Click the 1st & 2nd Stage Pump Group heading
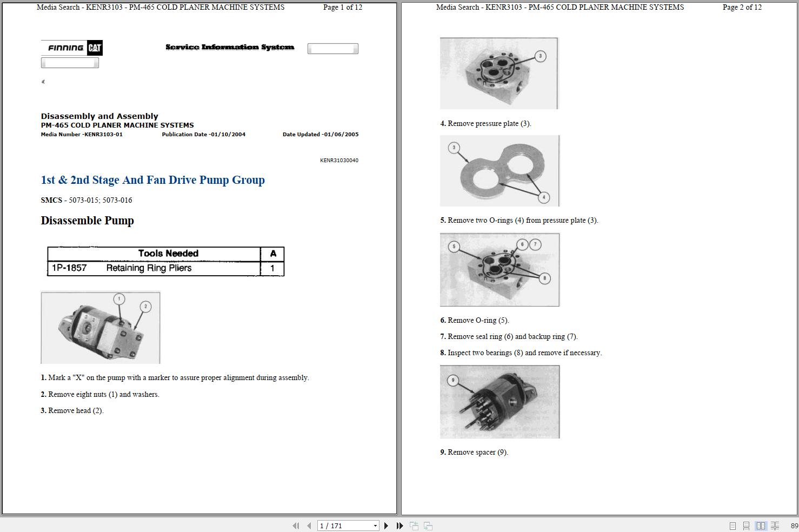This screenshot has height=532, width=799. pyautogui.click(x=153, y=180)
